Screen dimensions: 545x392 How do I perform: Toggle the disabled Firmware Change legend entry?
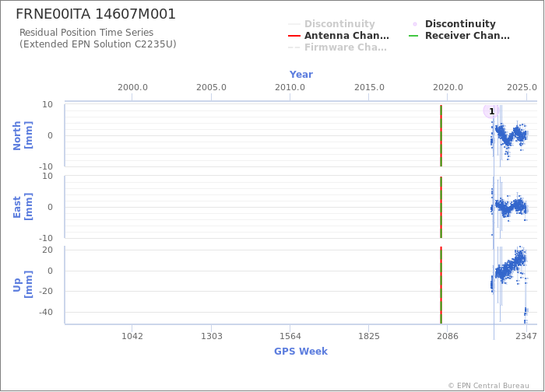337,47
